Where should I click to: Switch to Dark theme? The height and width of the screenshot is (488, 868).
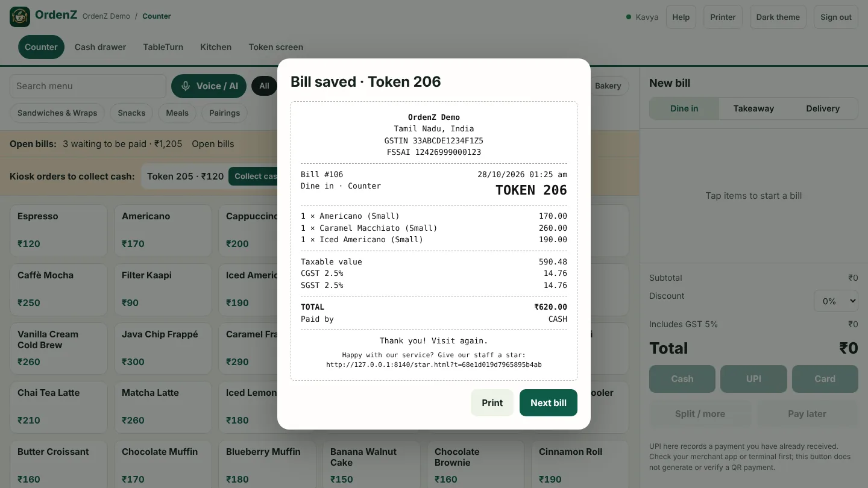tap(778, 17)
